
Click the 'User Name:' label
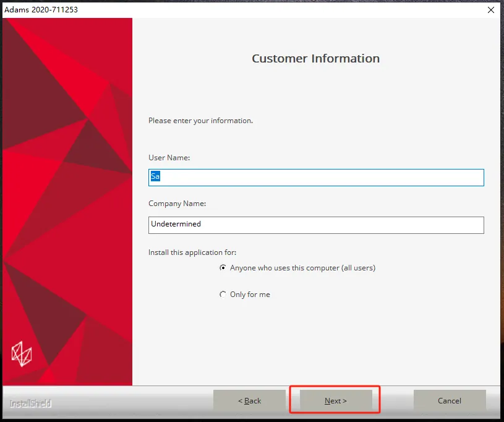point(169,158)
